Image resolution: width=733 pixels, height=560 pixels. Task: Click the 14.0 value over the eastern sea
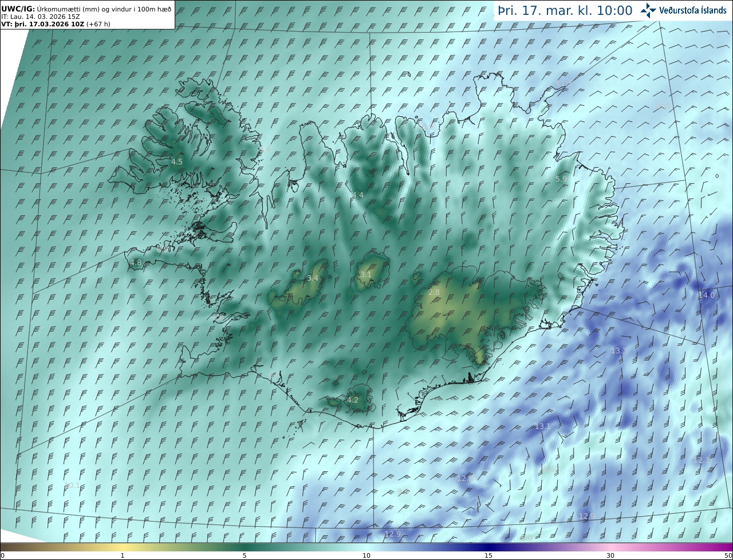pos(706,295)
